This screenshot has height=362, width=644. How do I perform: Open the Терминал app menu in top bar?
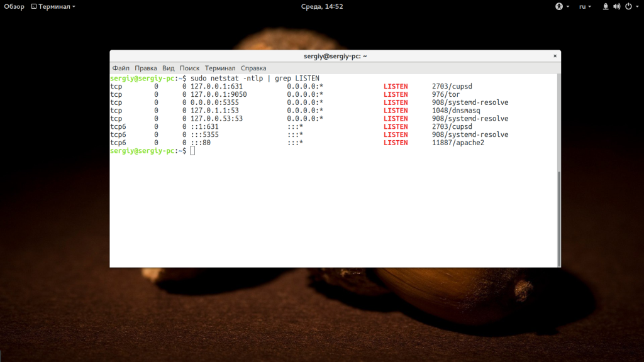click(57, 6)
